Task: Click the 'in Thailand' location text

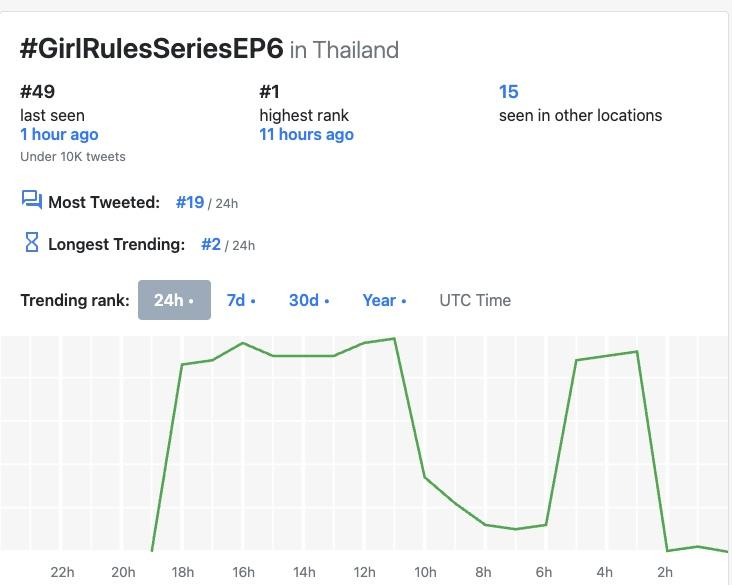Action: pos(344,50)
